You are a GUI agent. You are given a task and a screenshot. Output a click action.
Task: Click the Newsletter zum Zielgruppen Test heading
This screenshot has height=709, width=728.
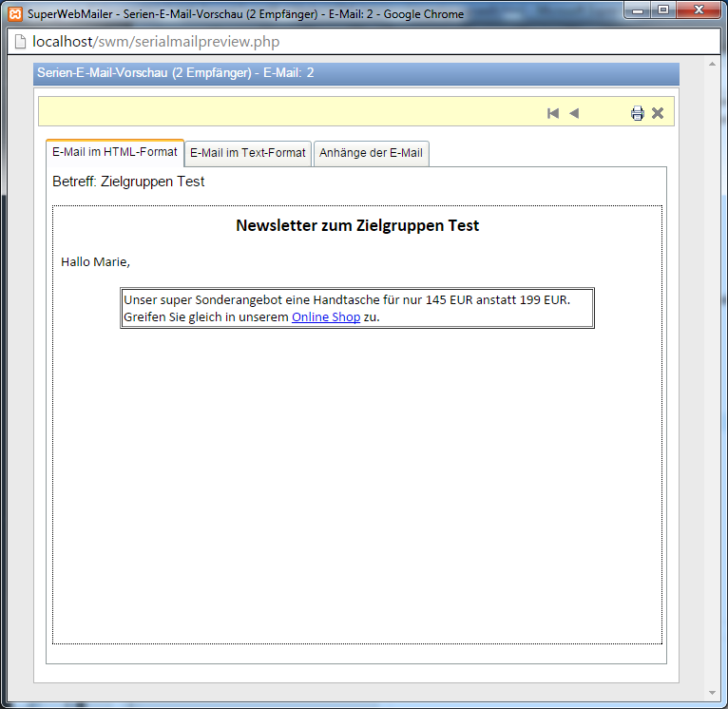357,226
